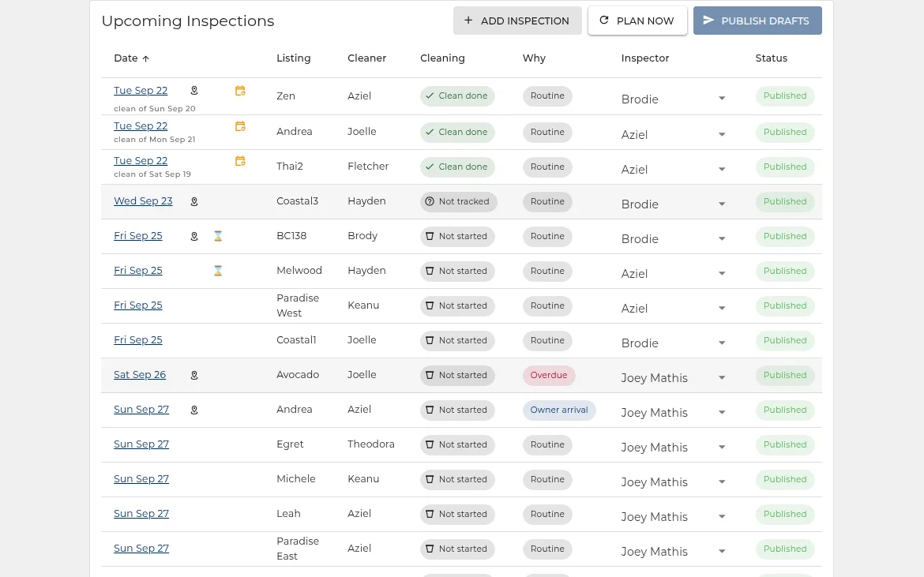Click the Brody cleaner cell
Viewport: 924px width, 577px height.
pos(362,235)
